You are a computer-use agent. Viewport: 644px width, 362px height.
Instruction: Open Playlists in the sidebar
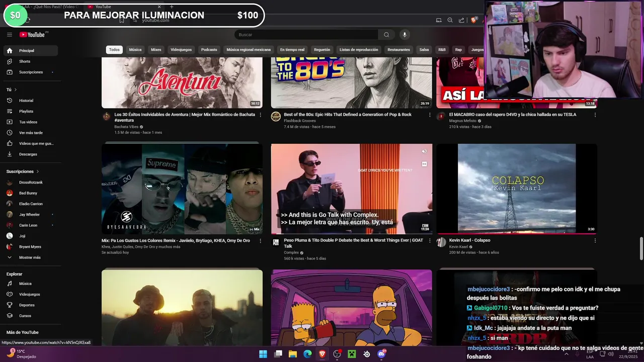tap(30, 111)
